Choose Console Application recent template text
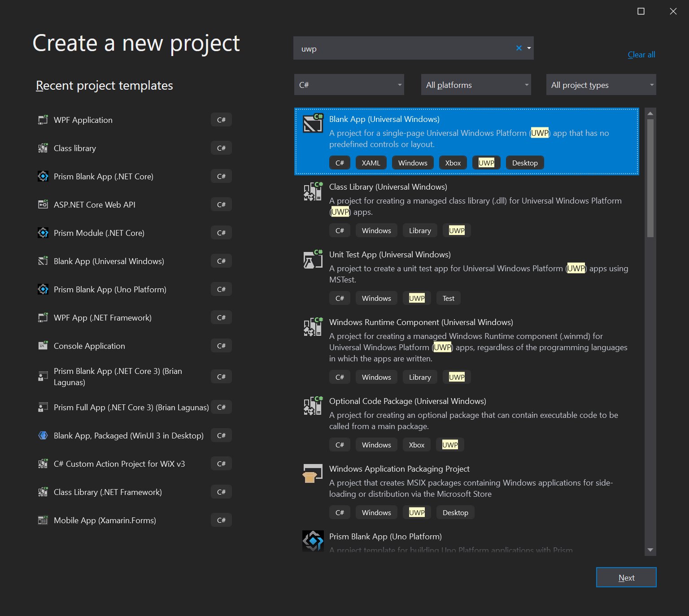Screen dimensions: 689x616 pyautogui.click(x=89, y=346)
